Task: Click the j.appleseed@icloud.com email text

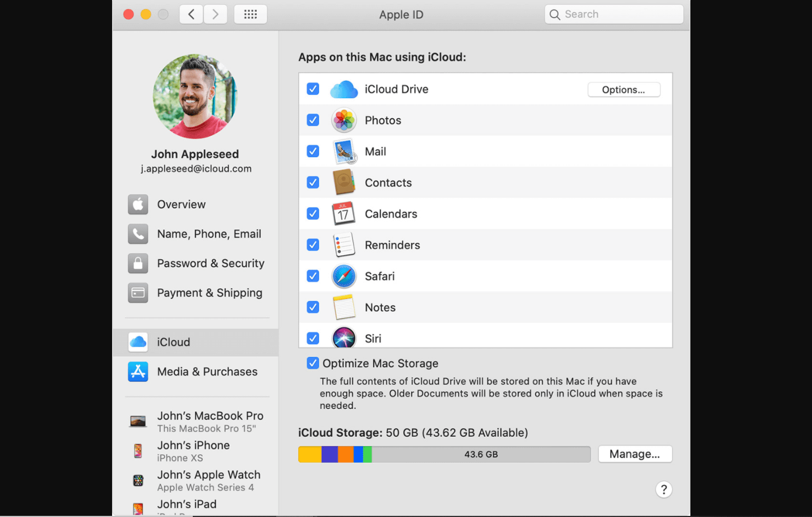Action: (x=196, y=169)
